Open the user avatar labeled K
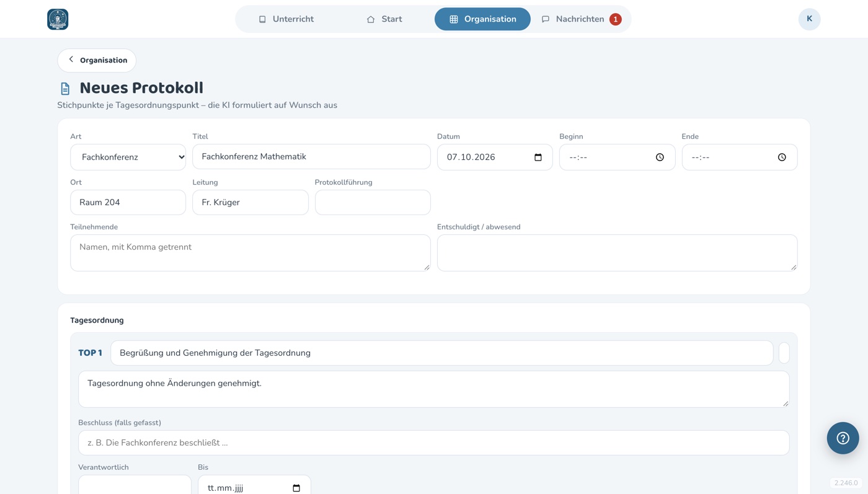Image resolution: width=868 pixels, height=494 pixels. [x=809, y=19]
